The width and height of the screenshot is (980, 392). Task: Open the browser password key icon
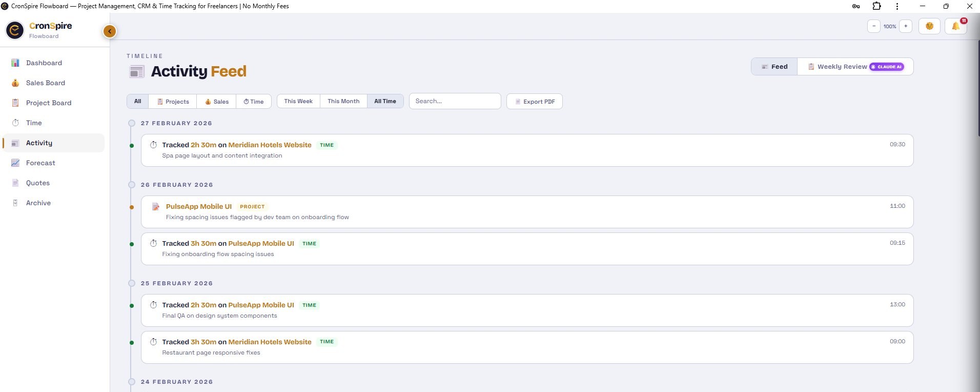856,6
